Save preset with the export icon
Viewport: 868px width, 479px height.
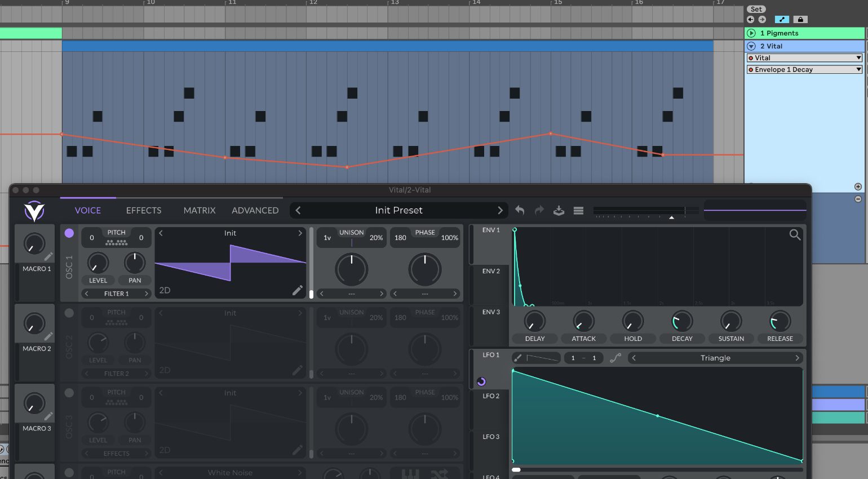tap(559, 210)
